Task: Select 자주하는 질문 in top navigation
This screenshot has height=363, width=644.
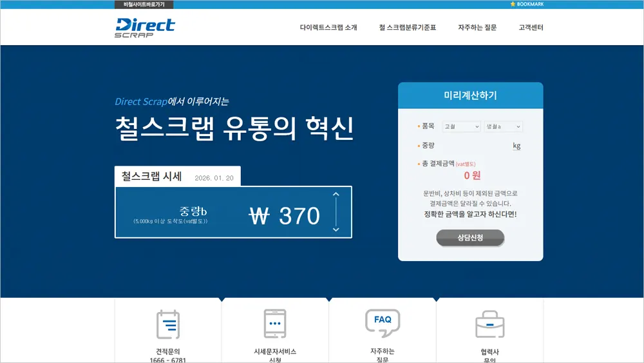Action: (x=477, y=28)
